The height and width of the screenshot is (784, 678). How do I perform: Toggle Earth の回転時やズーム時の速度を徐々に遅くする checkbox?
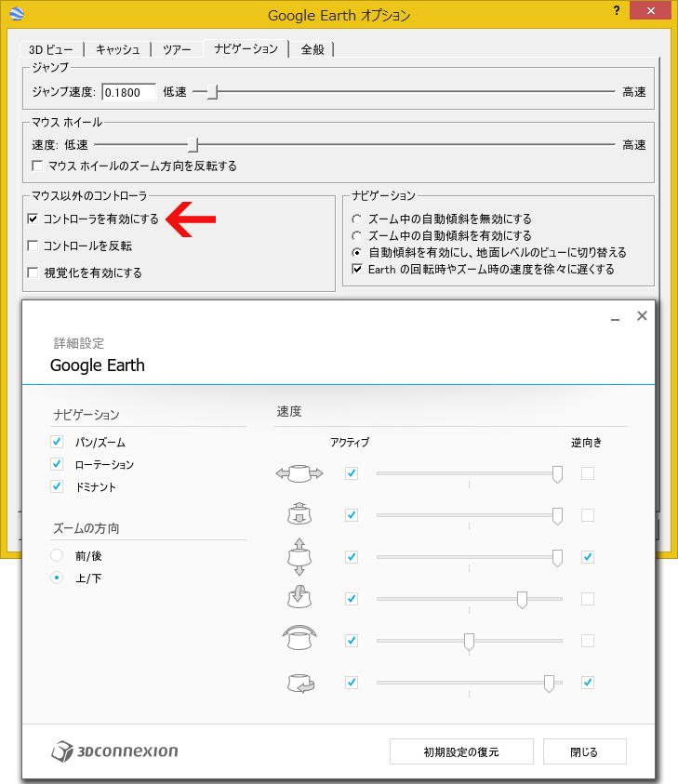pyautogui.click(x=357, y=269)
